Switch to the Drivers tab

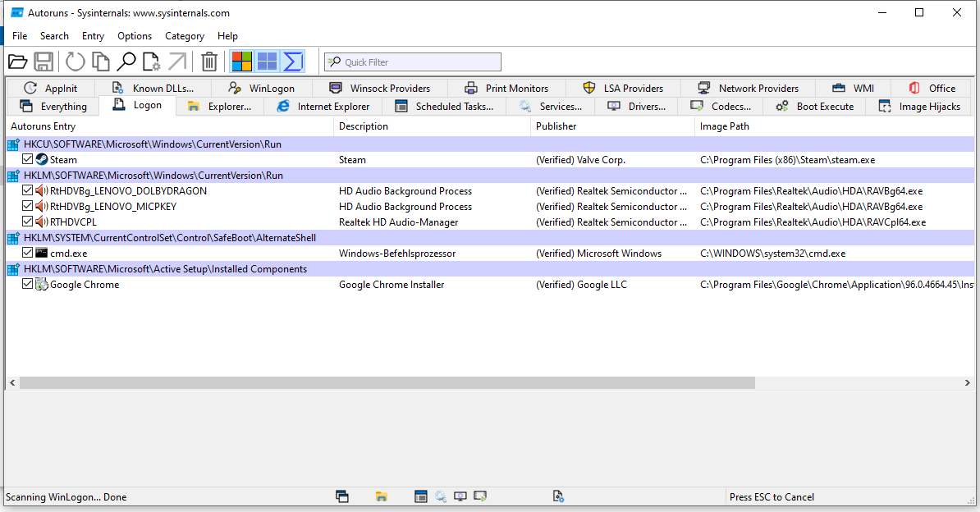point(636,107)
